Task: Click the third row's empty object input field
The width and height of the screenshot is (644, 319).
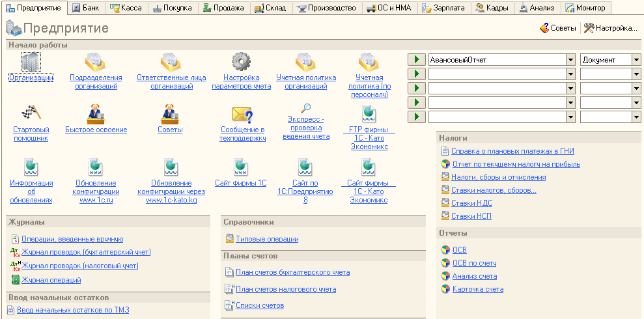Action: 497,89
